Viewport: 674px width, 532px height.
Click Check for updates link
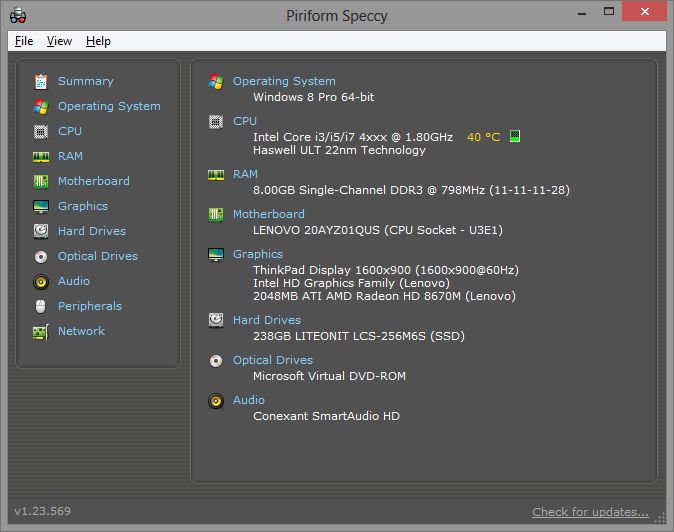590,512
